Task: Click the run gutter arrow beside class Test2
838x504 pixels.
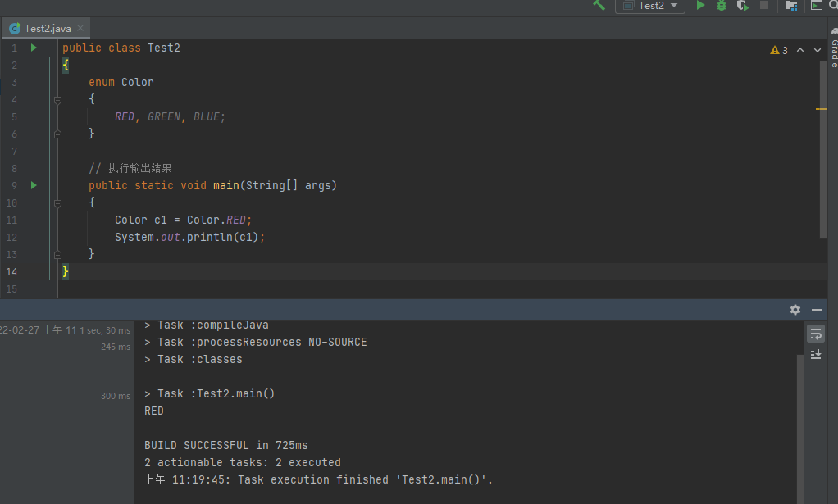Action: 34,48
